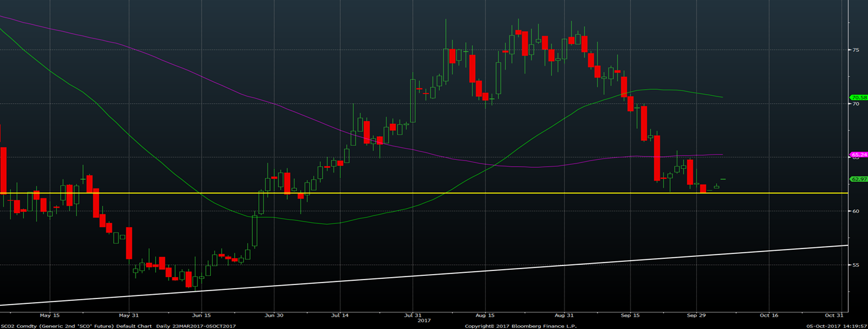Click the 60 level on price axis
The image size is (868, 329).
856,211
